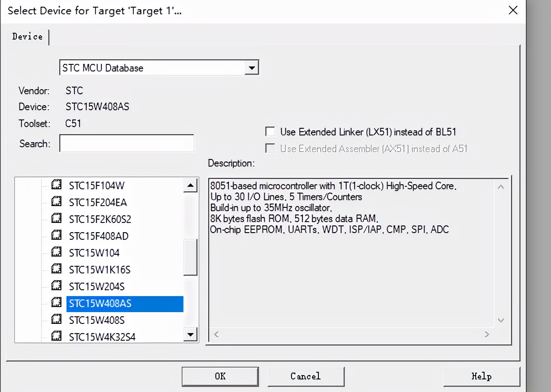Click the chip icon beside STC15W1K16S
The height and width of the screenshot is (392, 551).
click(56, 269)
